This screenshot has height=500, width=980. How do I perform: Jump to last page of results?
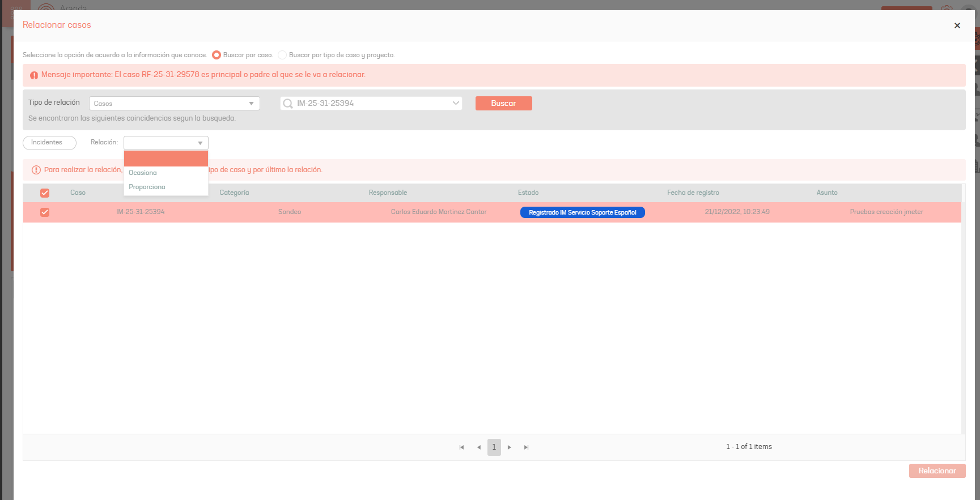(526, 447)
